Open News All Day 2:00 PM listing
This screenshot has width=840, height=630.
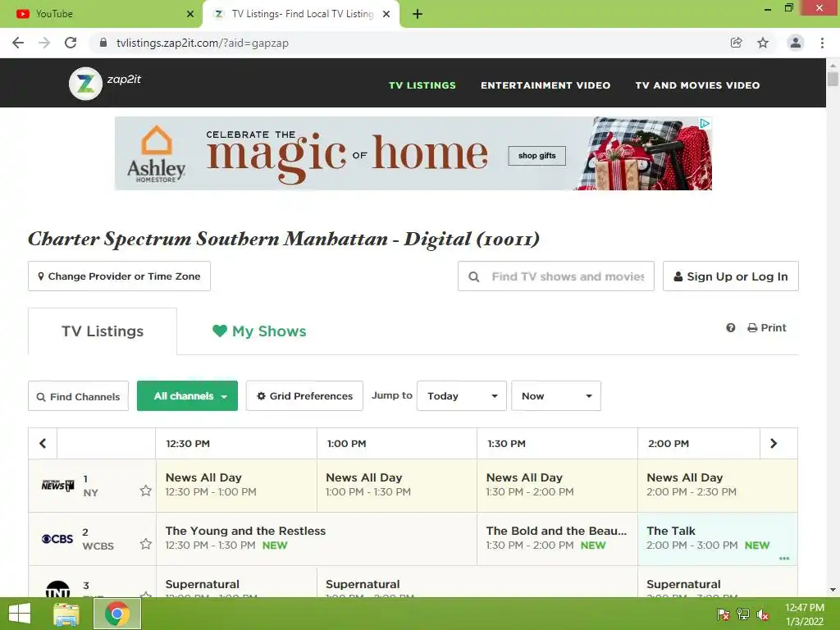[717, 485]
